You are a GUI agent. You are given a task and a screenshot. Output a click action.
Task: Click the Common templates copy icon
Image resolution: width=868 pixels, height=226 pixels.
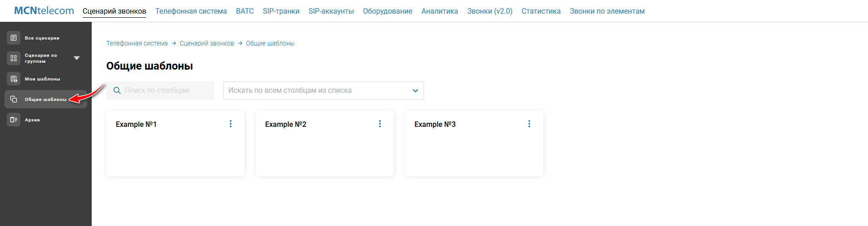[14, 99]
